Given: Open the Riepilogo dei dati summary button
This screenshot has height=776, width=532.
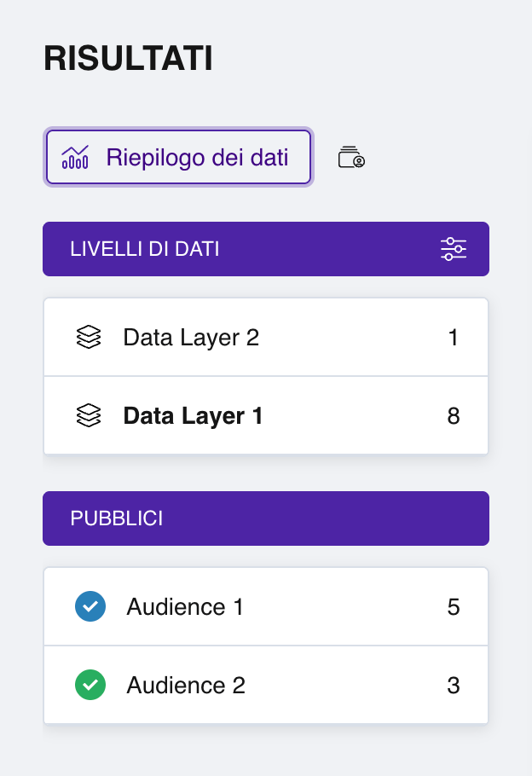Looking at the screenshot, I should pyautogui.click(x=178, y=158).
